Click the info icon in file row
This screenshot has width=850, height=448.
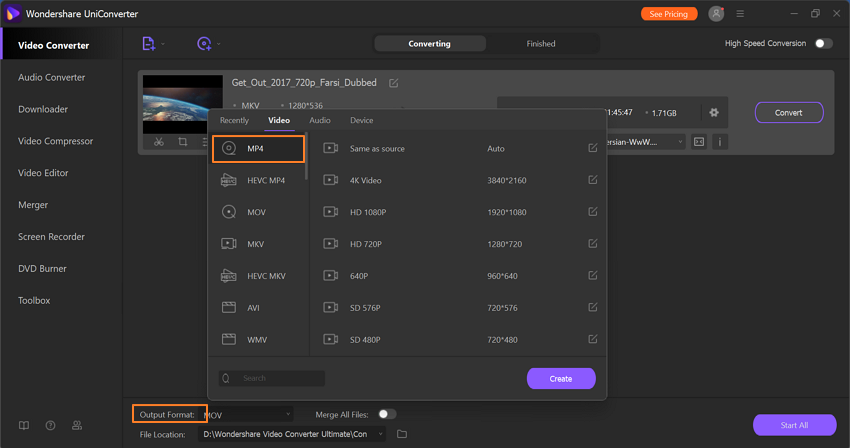[720, 142]
